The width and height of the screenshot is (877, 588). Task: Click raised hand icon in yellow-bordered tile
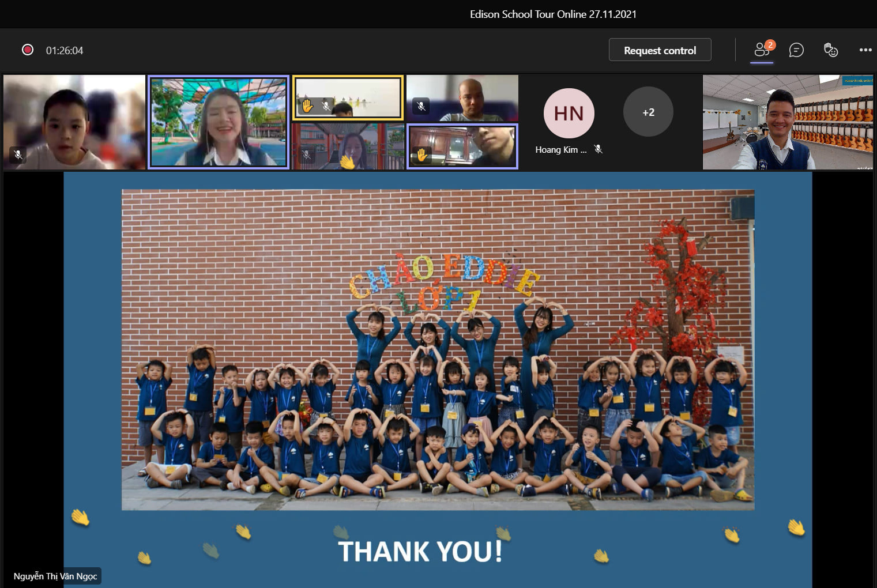[307, 105]
